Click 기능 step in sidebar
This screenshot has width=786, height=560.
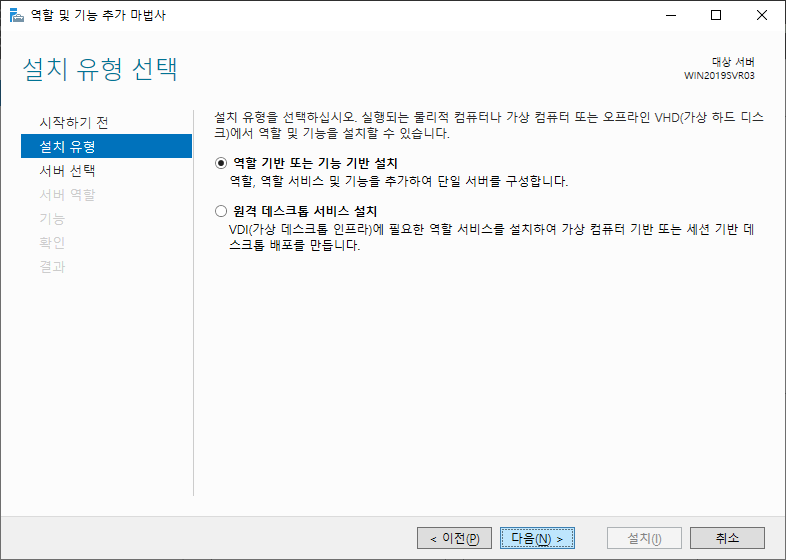(x=52, y=219)
